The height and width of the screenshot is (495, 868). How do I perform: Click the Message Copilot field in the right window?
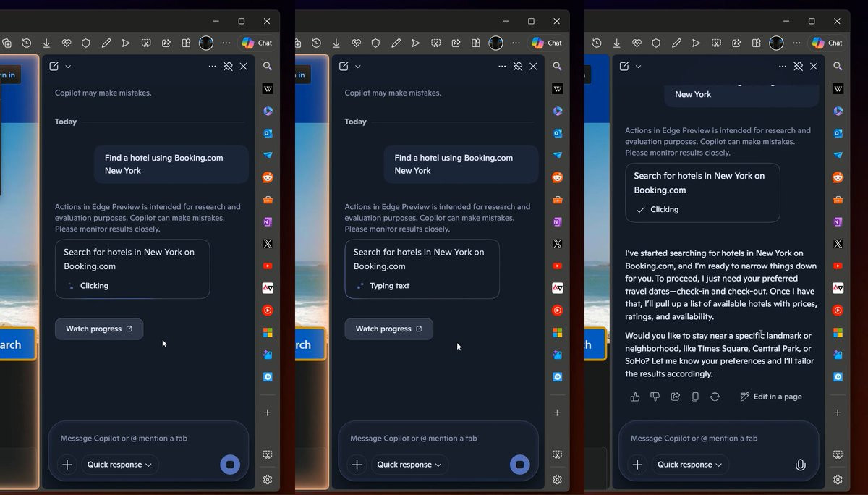pyautogui.click(x=719, y=439)
